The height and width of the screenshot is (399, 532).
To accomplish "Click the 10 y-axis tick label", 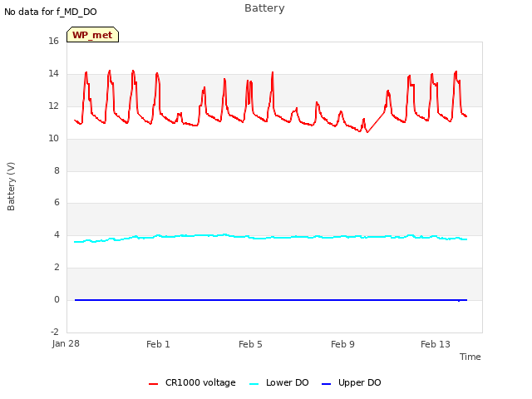I will click(53, 138).
